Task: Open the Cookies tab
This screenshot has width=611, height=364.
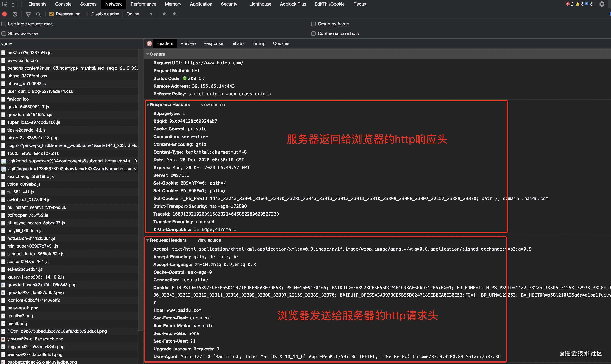Action: click(x=281, y=43)
